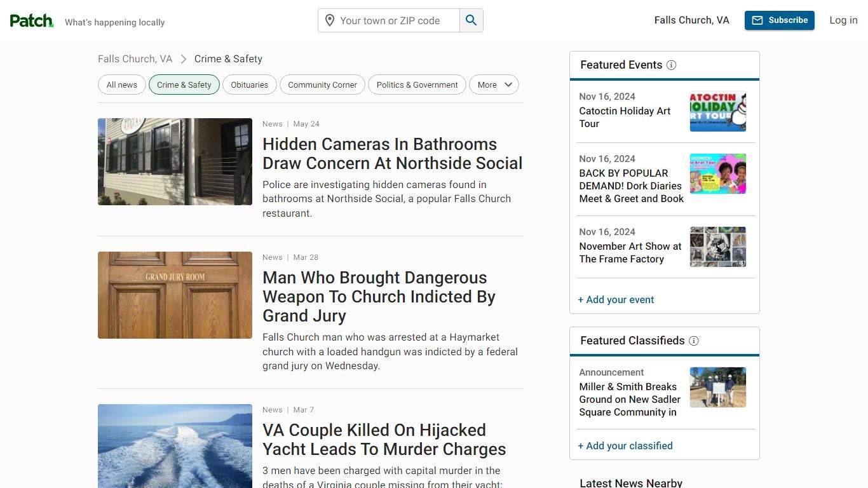This screenshot has width=868, height=488.
Task: Open the Catoctin Holiday Art Tour event
Action: pyautogui.click(x=625, y=118)
